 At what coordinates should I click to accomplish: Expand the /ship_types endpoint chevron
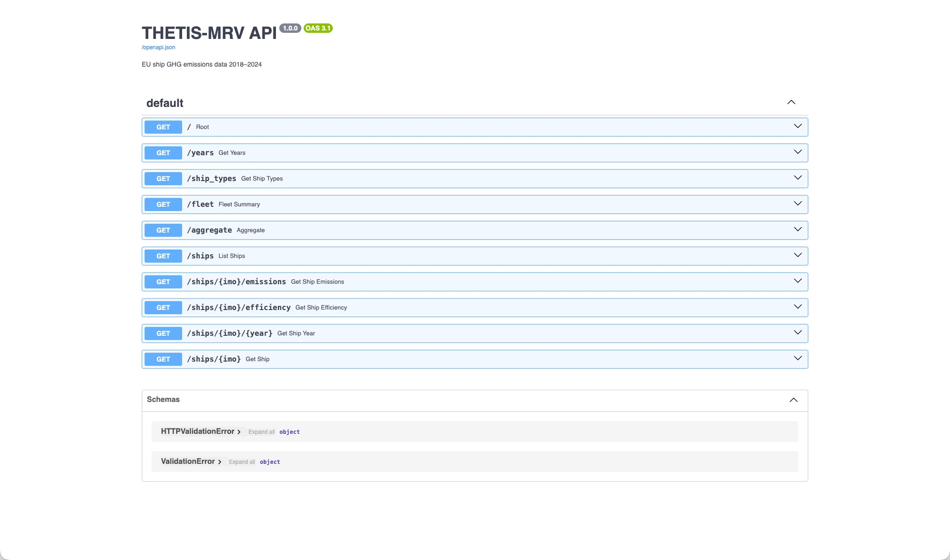point(797,178)
